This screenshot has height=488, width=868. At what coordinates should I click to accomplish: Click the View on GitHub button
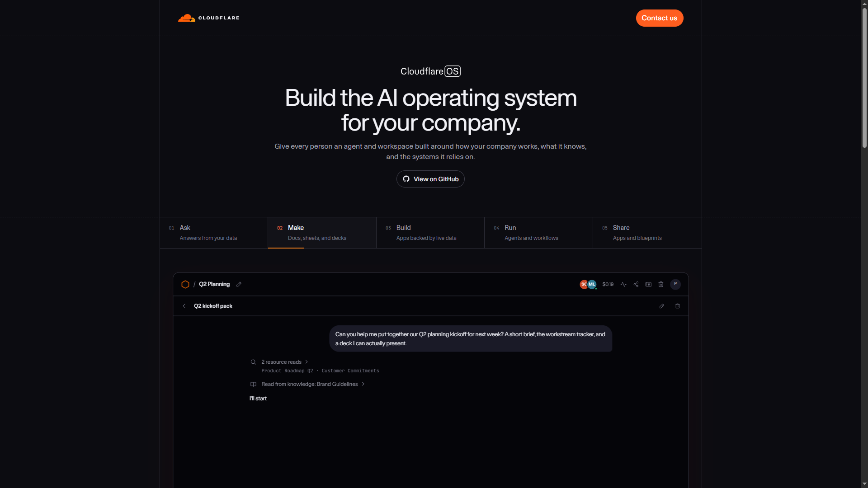point(430,179)
